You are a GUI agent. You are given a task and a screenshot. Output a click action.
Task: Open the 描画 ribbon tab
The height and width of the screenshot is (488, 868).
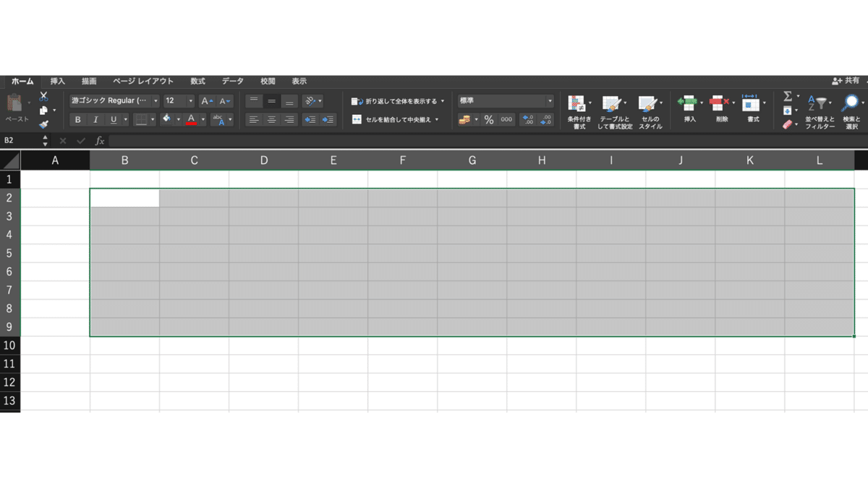tap(89, 81)
